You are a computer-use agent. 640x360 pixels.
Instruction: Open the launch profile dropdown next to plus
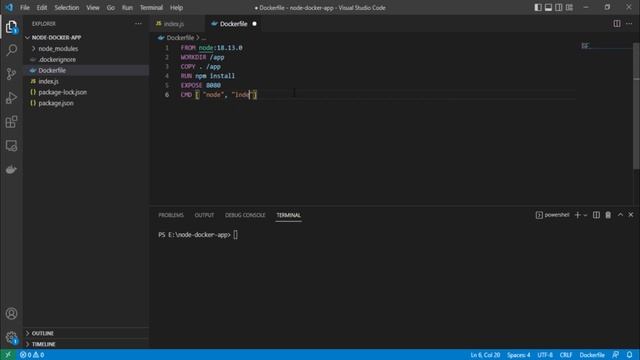585,215
